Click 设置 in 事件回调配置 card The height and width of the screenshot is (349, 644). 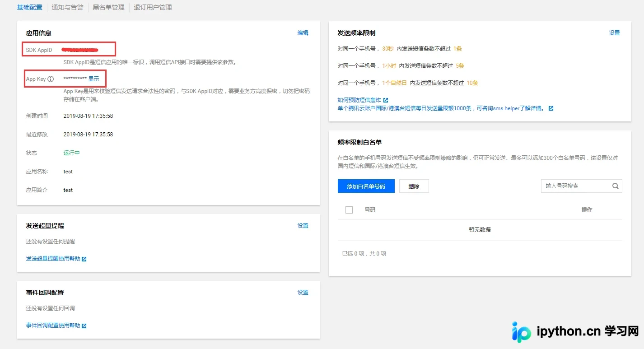pyautogui.click(x=303, y=293)
